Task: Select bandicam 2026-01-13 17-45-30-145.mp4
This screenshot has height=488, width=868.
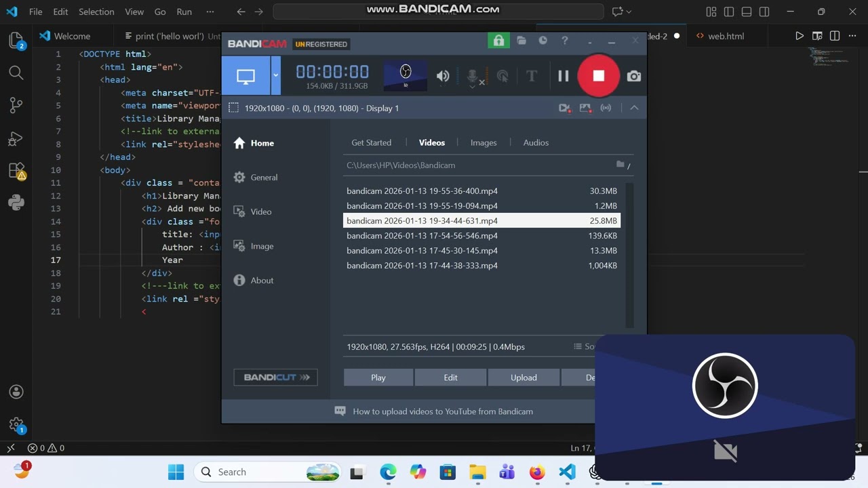Action: tap(481, 251)
